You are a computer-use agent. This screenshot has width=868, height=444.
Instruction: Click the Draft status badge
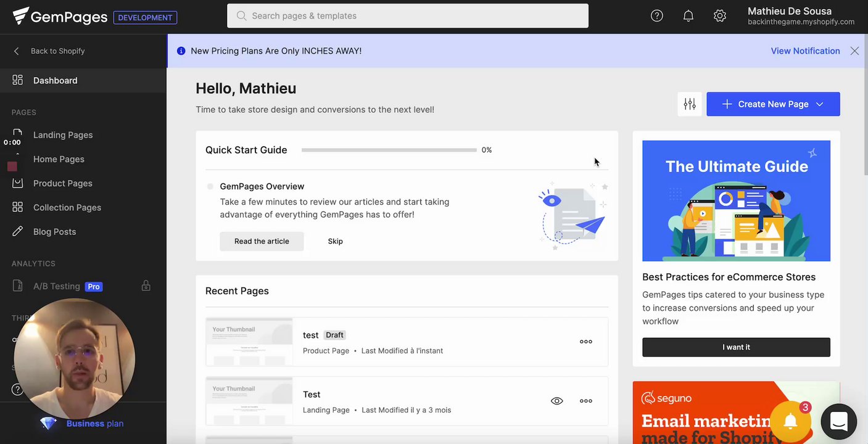click(334, 335)
